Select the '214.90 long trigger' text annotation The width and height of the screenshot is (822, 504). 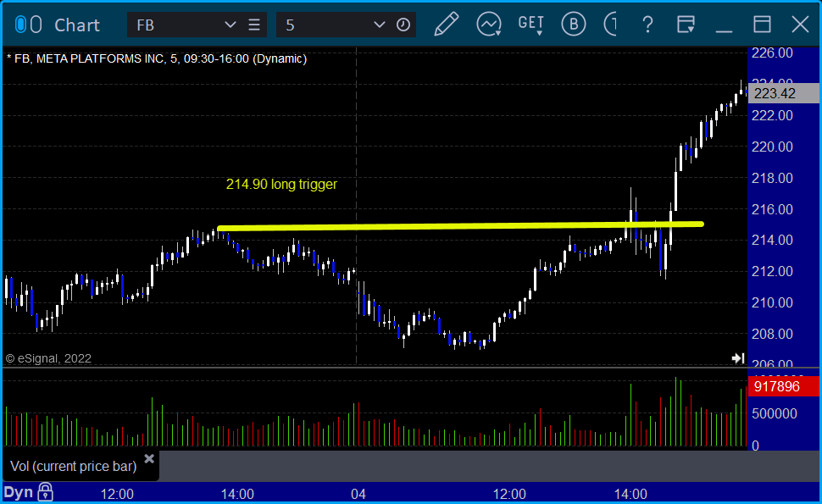281,185
